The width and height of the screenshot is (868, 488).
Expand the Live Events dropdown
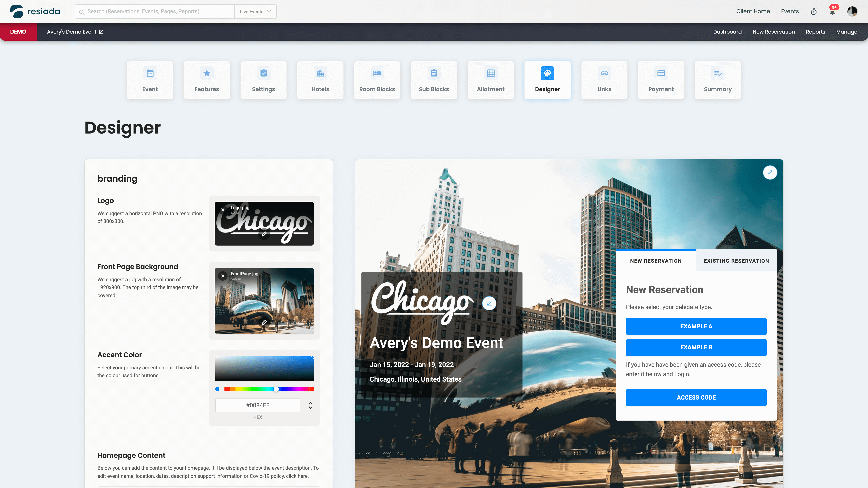[255, 12]
